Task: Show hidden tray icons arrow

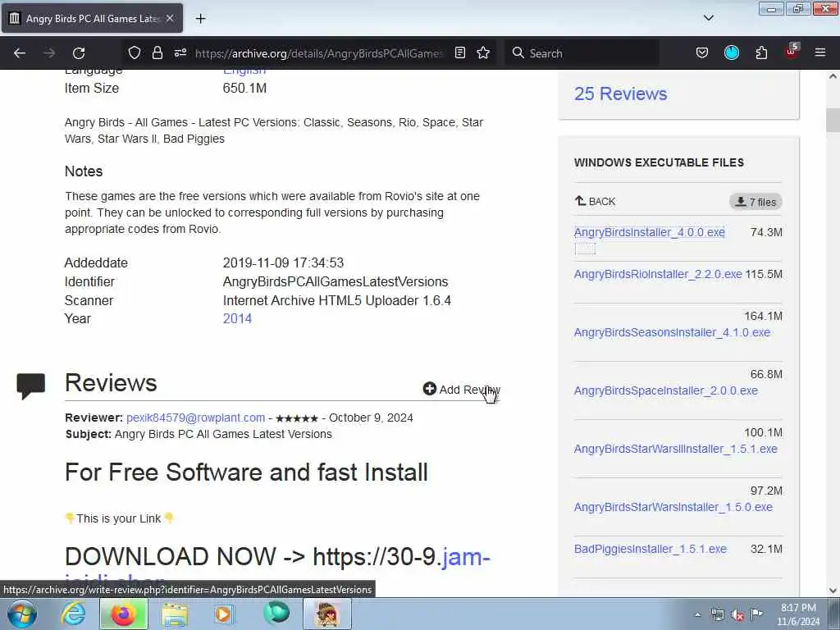Action: [697, 614]
